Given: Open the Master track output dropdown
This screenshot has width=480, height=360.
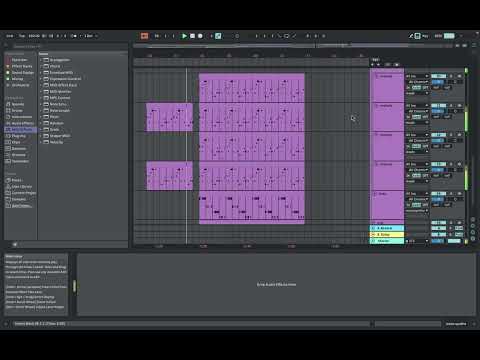Looking at the screenshot, I should [417, 241].
